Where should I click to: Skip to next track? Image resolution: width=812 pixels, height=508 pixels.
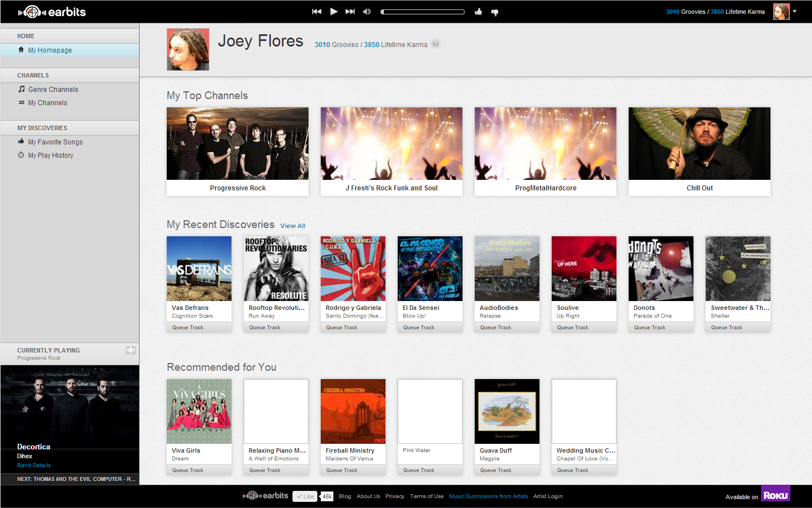pos(350,12)
